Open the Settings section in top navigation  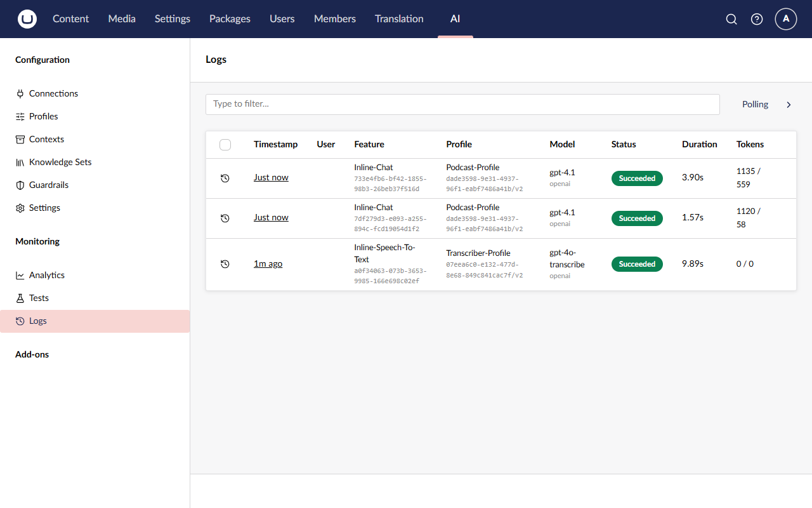pos(173,19)
